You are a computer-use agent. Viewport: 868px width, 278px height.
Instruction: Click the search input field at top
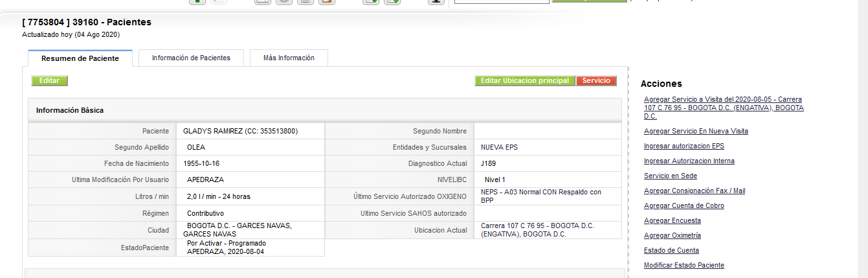[x=502, y=2]
